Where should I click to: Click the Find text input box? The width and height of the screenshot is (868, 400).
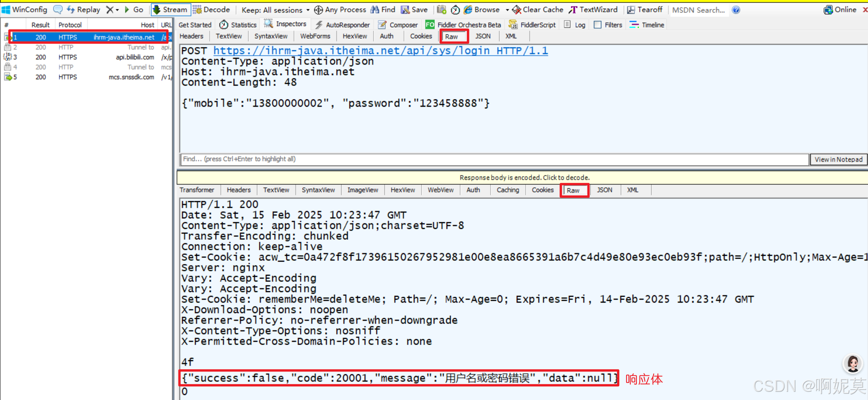point(494,159)
